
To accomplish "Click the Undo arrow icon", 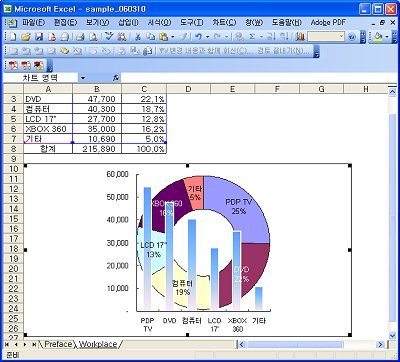I will 198,37.
